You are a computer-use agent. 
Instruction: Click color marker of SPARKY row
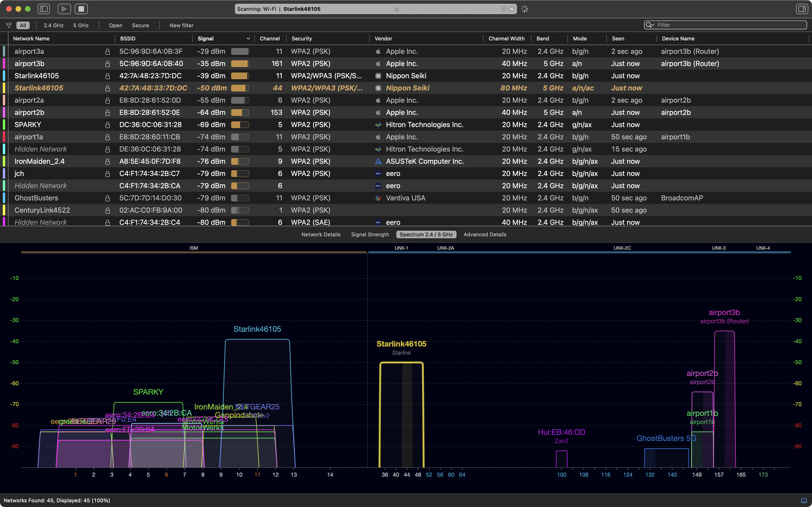tap(4, 125)
